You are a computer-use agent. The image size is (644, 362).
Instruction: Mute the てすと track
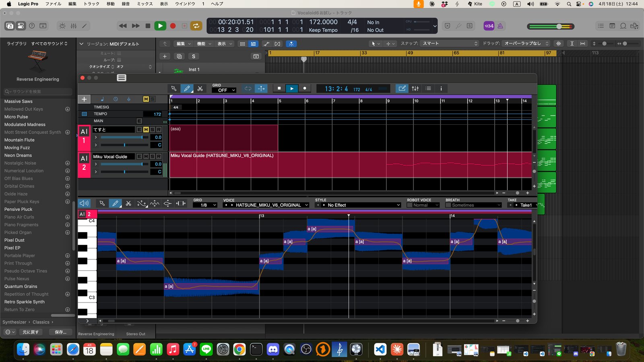click(146, 130)
